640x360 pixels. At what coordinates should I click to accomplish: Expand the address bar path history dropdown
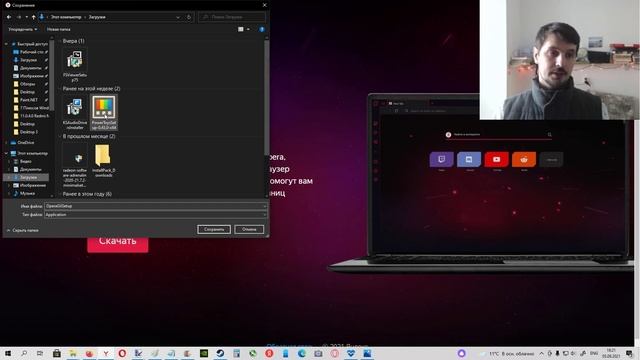click(178, 17)
